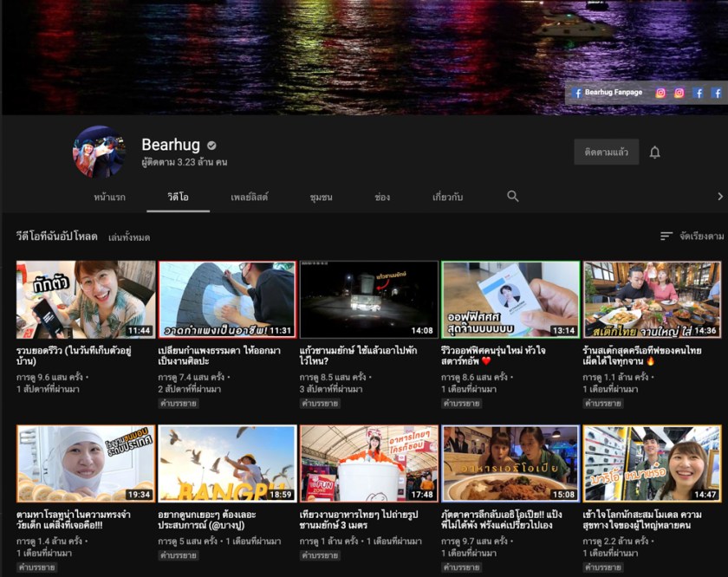Open the channel search magnifier icon
The height and width of the screenshot is (577, 728).
[x=513, y=197]
